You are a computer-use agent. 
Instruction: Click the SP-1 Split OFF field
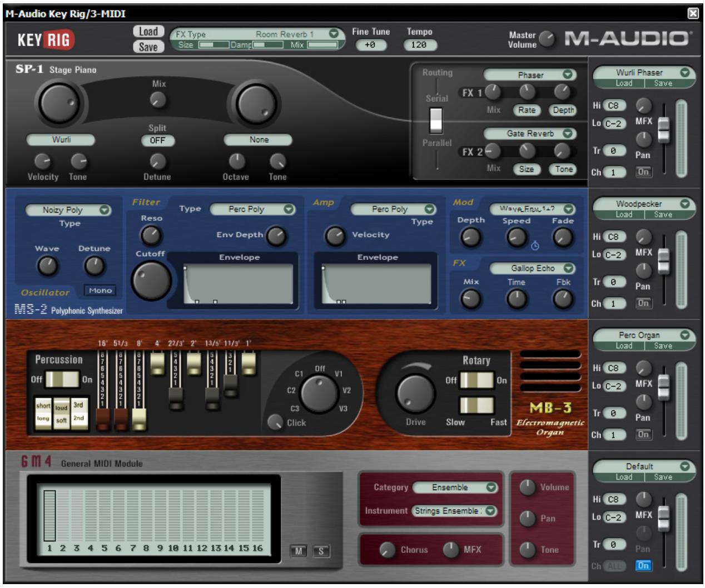158,141
